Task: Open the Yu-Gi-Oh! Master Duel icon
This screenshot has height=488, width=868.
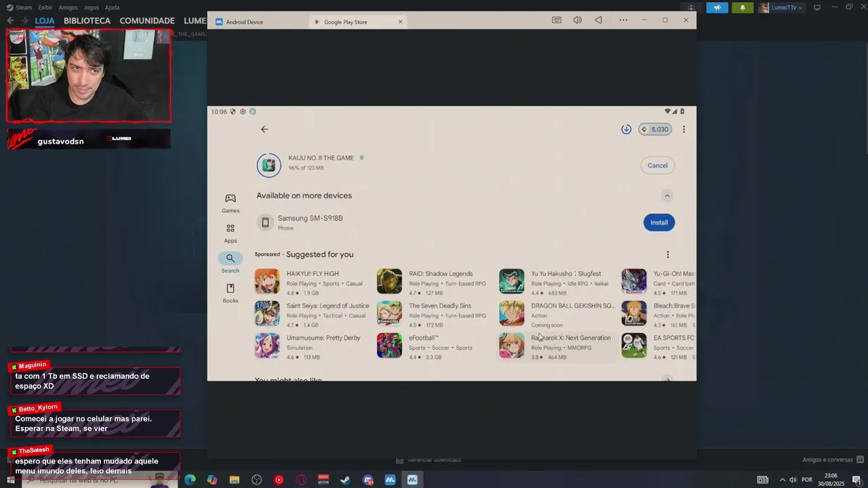Action: click(634, 281)
